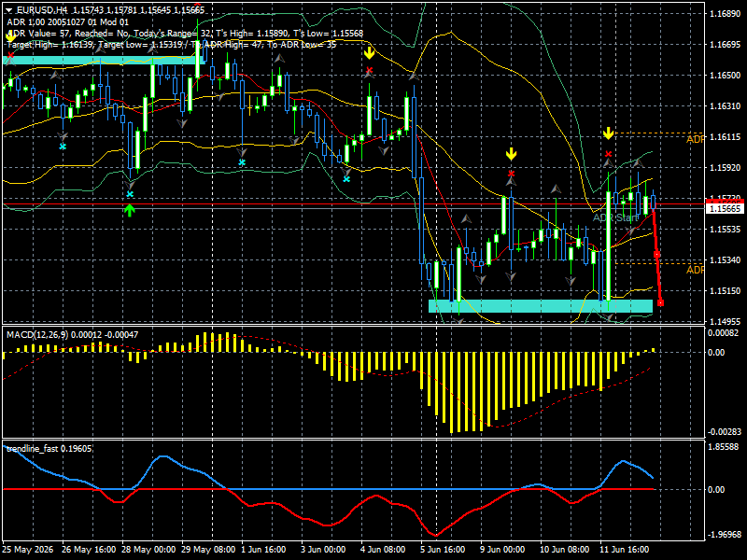This screenshot has height=560, width=747.
Task: Click the MACD scale value 0.00082
Action: pos(723,333)
